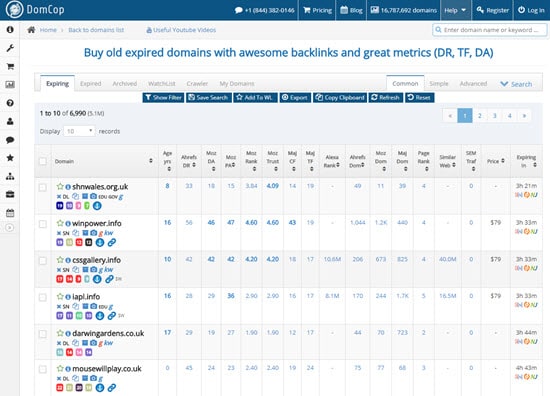The width and height of the screenshot is (550, 396).
Task: Star cssgallery.info to watchlist
Action: 60,260
